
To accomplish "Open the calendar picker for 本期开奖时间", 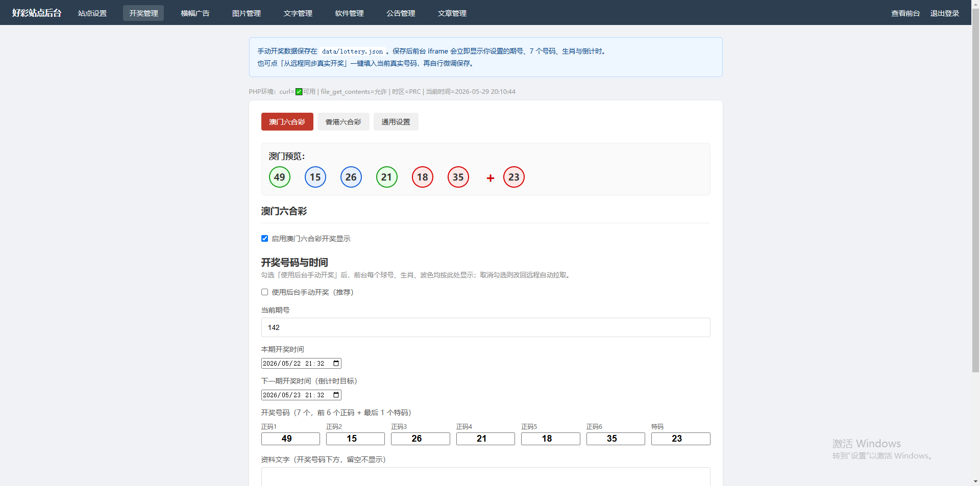I will pos(336,364).
